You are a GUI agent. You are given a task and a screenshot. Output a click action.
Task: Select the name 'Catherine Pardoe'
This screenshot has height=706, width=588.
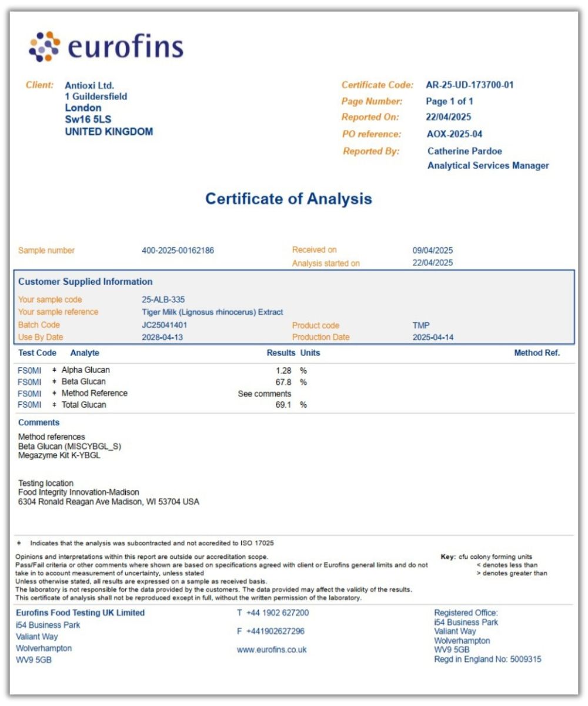pos(465,151)
